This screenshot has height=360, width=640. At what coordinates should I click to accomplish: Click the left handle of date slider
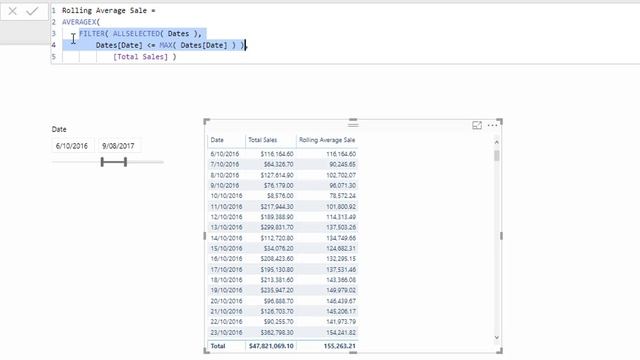[x=102, y=162]
